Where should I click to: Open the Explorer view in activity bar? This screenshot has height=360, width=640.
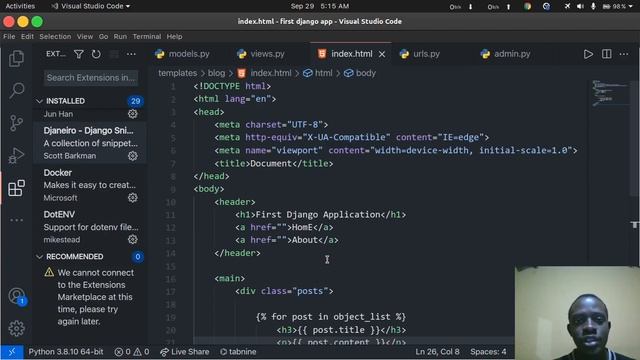tap(16, 58)
